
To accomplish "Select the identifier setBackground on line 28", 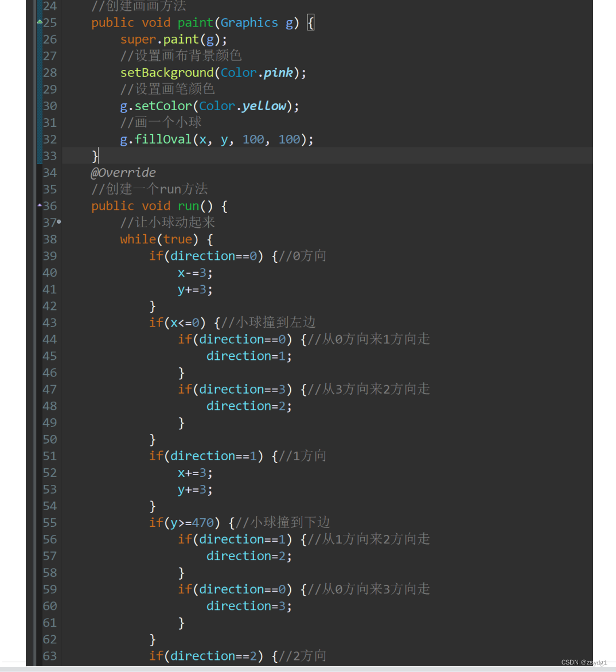I will point(166,72).
